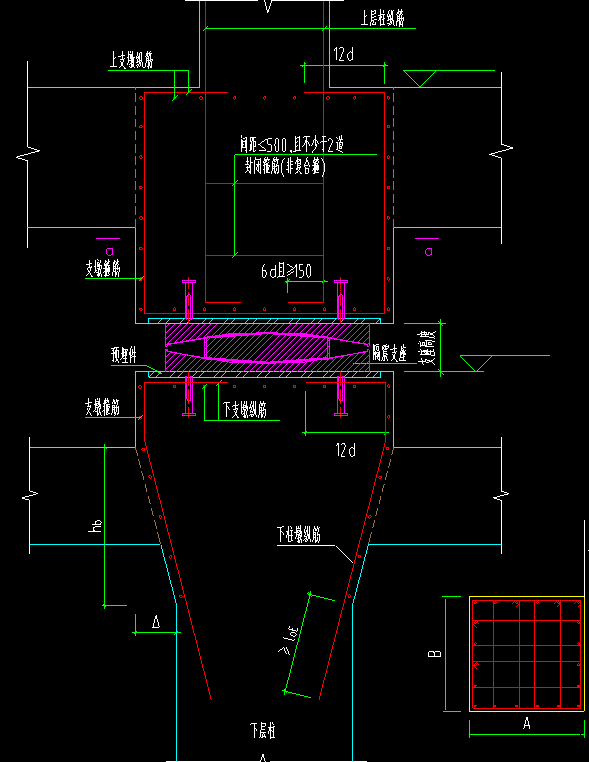Viewport: 589px width, 762px height.
Task: Select the 隔震支座 annotation text
Action: (x=389, y=353)
